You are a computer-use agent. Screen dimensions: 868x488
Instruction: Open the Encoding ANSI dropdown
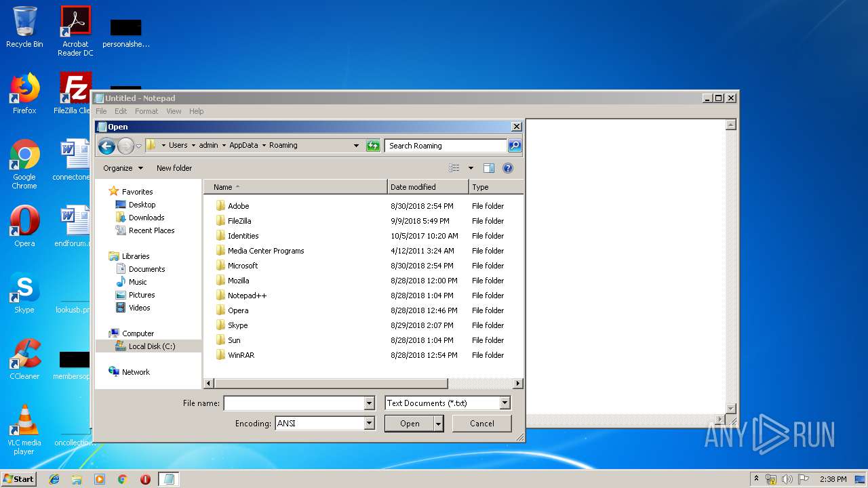(x=369, y=424)
